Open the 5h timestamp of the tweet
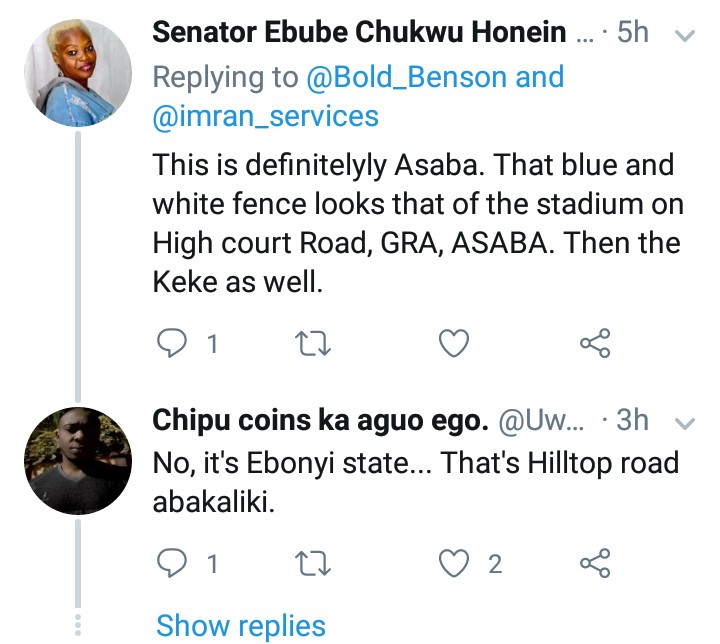This screenshot has width=720, height=644. click(x=633, y=33)
